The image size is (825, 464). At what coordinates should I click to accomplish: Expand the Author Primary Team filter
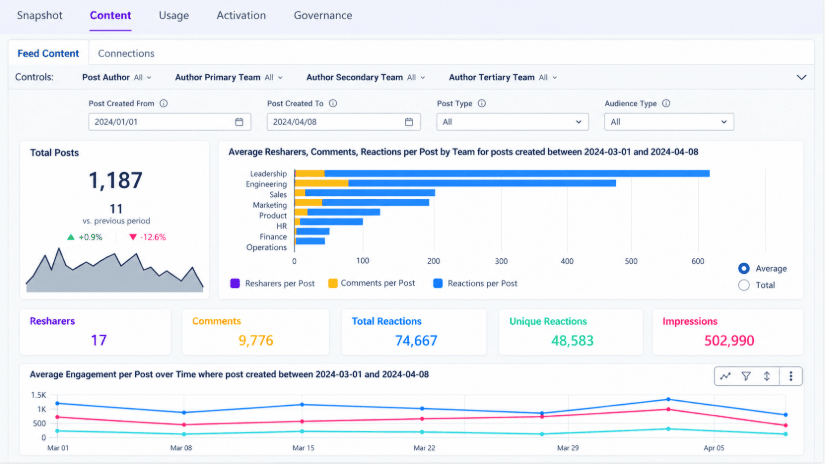tap(229, 77)
